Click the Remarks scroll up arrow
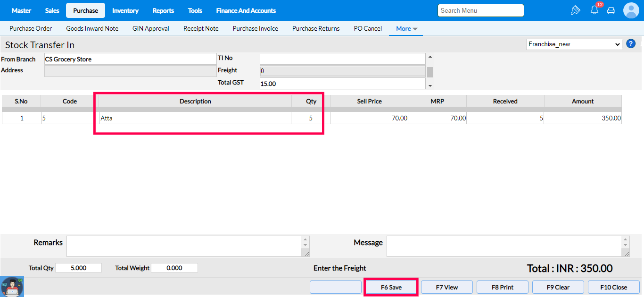Image resolution: width=644 pixels, height=297 pixels. pos(305,239)
